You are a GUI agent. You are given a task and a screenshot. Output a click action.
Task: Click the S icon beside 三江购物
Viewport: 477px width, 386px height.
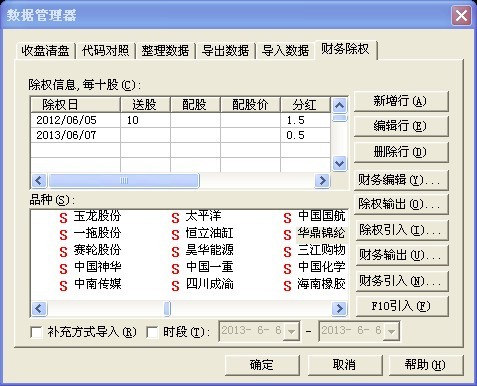tap(287, 252)
